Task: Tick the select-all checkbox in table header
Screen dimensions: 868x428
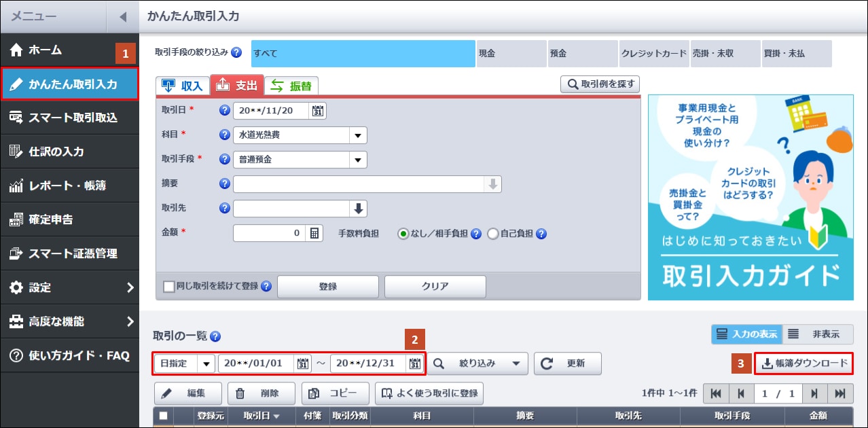Action: 163,416
